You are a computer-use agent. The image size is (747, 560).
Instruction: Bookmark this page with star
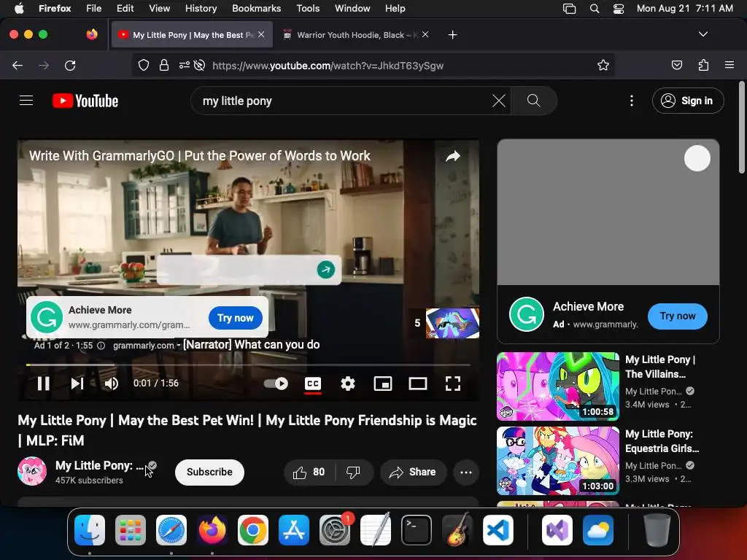pyautogui.click(x=603, y=65)
